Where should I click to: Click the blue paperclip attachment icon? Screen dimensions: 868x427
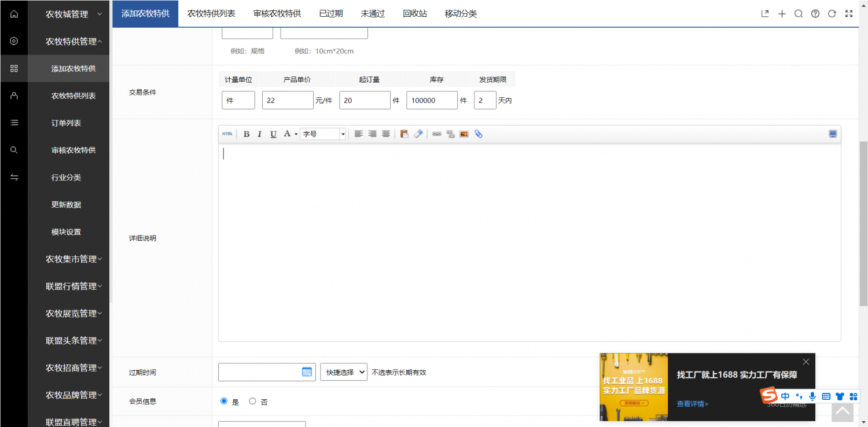coord(479,134)
